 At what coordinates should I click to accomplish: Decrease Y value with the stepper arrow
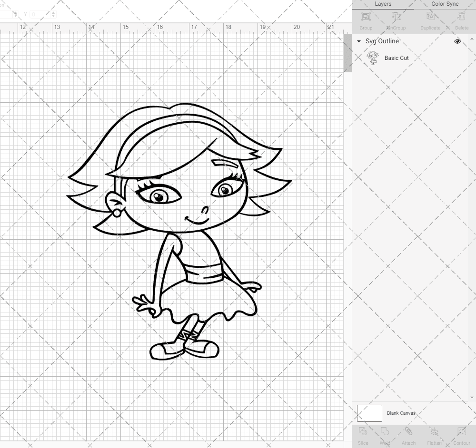53,16
